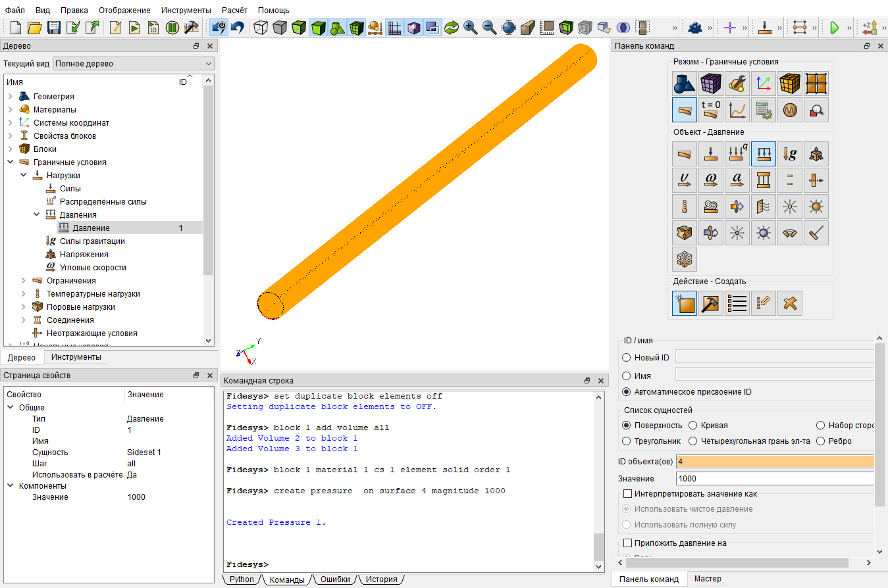Collapse the 'Давления' tree node
Viewport: 888px width, 588px height.
[x=37, y=215]
